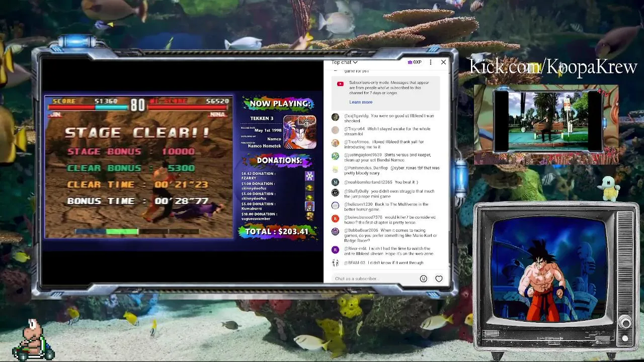The width and height of the screenshot is (644, 362).
Task: Click caj1gavidg's chat avatar
Action: point(335,117)
